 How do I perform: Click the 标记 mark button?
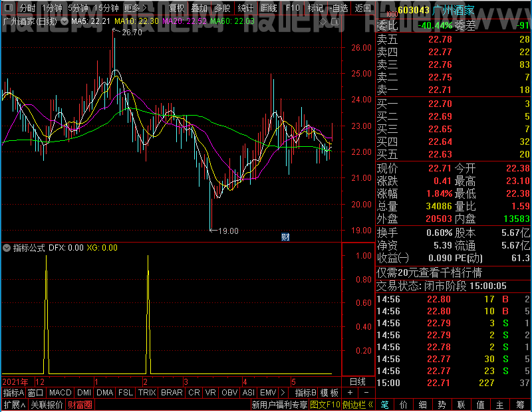315,8
